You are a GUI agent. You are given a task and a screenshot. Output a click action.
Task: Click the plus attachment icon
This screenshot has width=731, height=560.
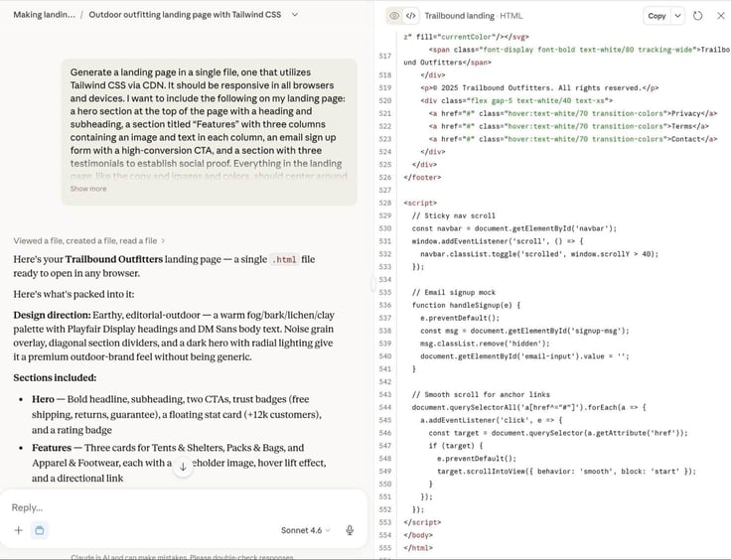coord(19,530)
